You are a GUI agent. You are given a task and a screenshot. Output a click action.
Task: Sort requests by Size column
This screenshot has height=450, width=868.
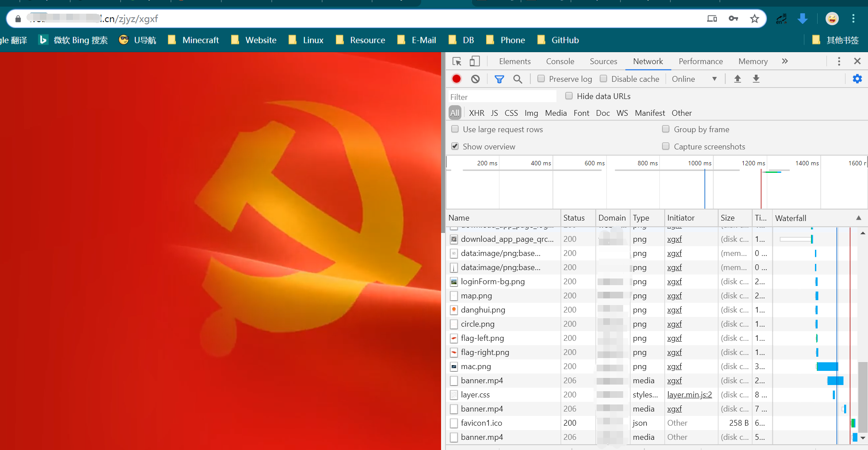click(735, 218)
